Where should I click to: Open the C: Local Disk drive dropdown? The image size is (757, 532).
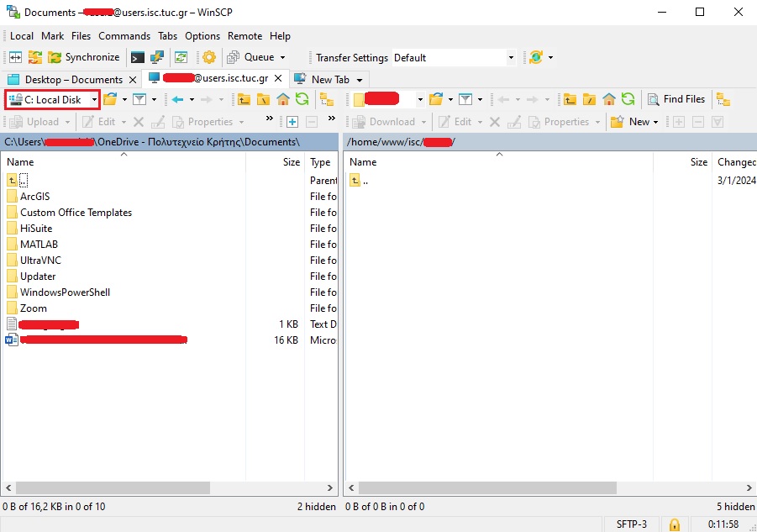coord(94,99)
